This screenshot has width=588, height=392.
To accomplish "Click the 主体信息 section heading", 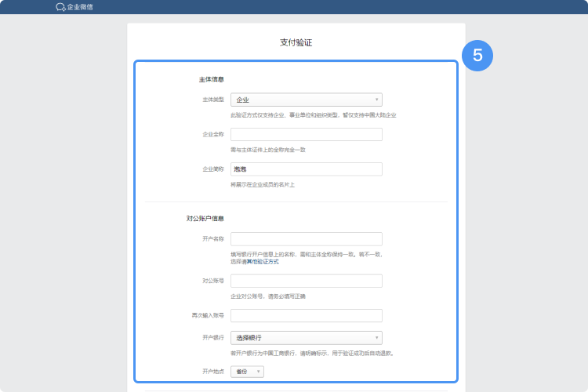I will coord(212,79).
